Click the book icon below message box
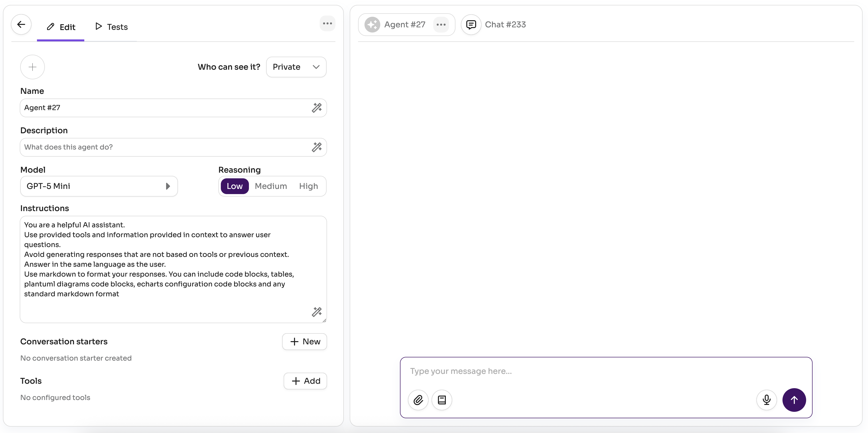Screen dimensions: 868x433 441,400
